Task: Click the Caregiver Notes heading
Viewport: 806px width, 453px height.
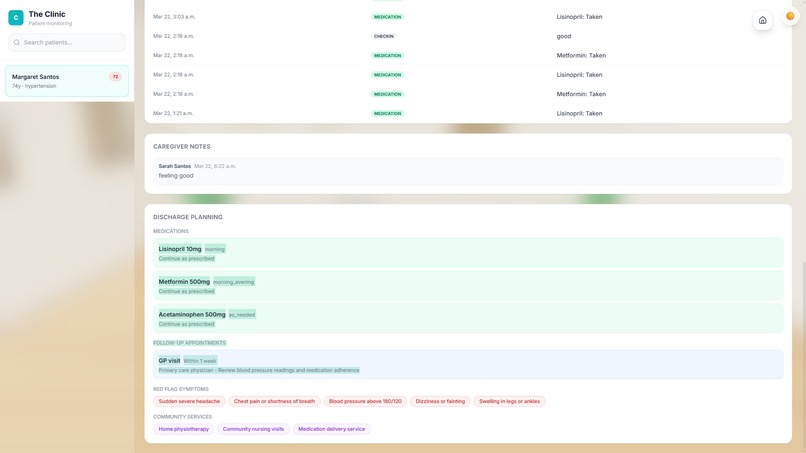Action: point(181,147)
